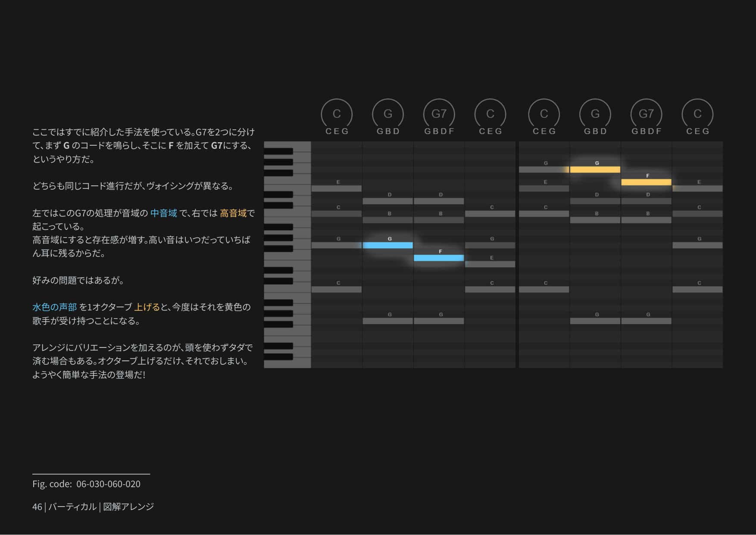756x535 pixels.
Task: Click the orange text 高音域
Action: click(233, 213)
